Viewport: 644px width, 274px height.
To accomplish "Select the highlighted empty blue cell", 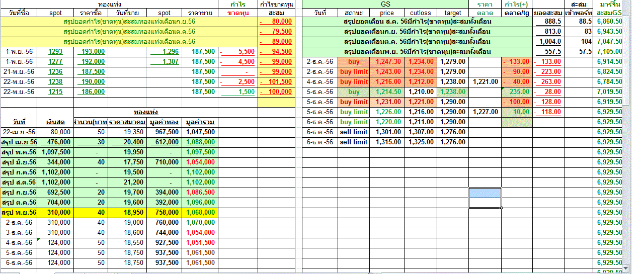I will pyautogui.click(x=485, y=193).
